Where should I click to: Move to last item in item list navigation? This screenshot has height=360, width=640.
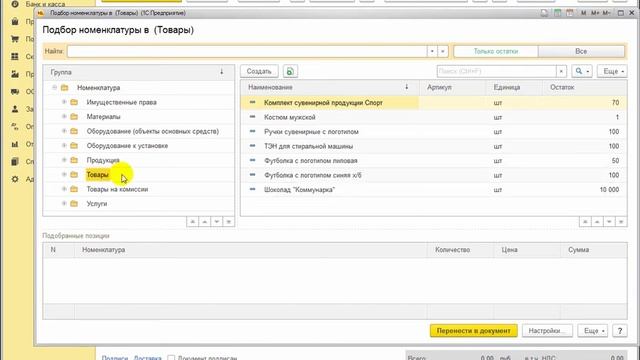point(621,222)
